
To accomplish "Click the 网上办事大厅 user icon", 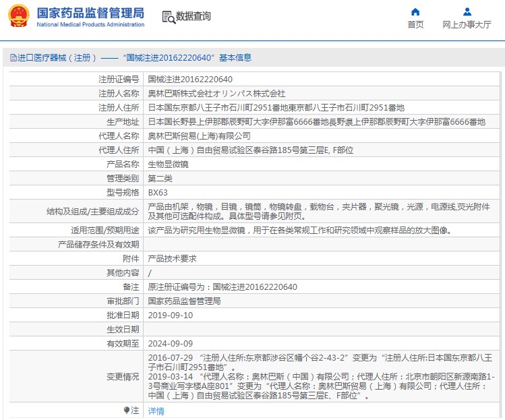I will [x=467, y=12].
